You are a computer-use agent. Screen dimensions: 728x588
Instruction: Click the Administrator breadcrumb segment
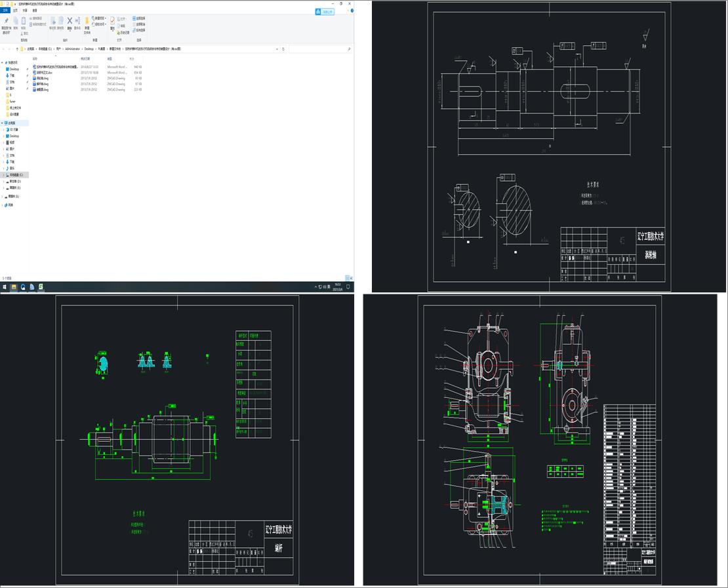[72, 49]
